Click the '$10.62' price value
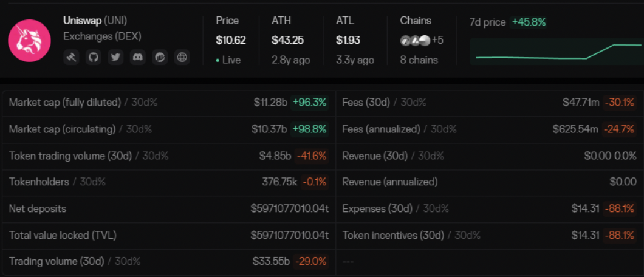Viewport: 644px width, 277px height. tap(231, 40)
